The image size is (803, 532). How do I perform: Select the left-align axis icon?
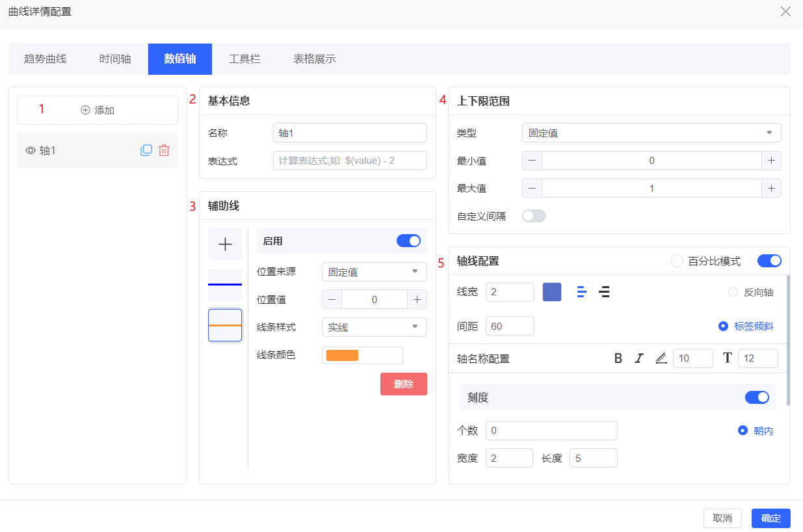coord(582,292)
